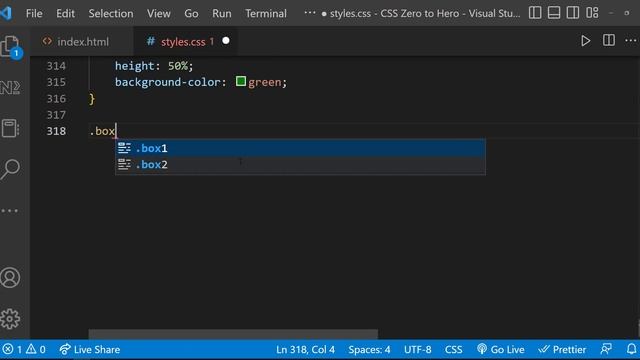Screen dimensions: 640x360
Task: Start Live Share from status bar
Action: [x=89, y=350]
